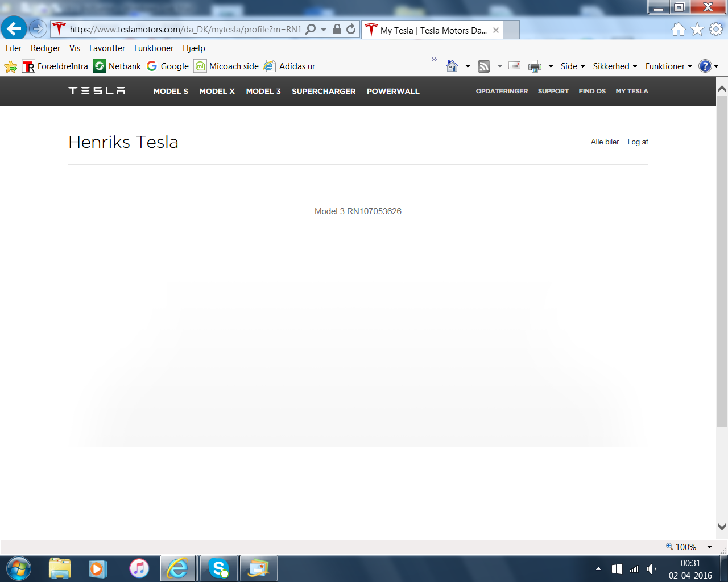The width and height of the screenshot is (728, 582).
Task: Open the My Tesla link
Action: [x=632, y=91]
